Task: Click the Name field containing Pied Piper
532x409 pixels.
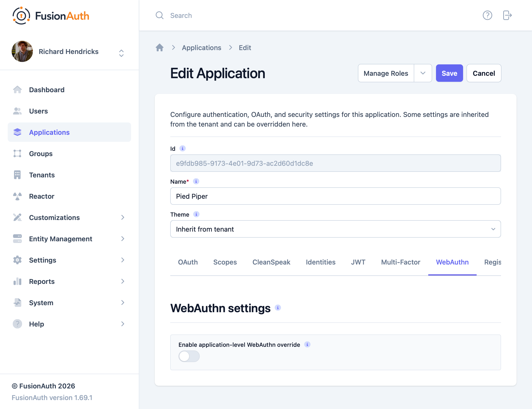Action: [335, 196]
